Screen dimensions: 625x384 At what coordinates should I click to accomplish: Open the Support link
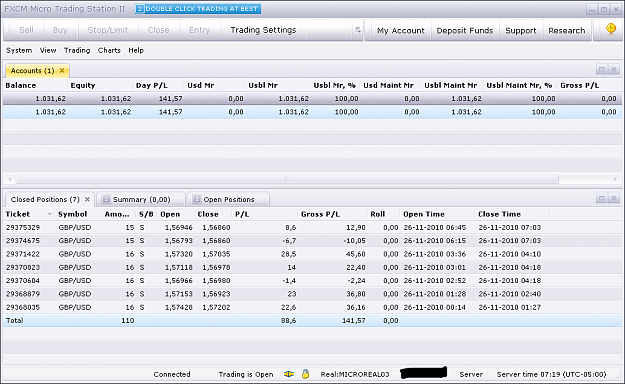(x=521, y=31)
